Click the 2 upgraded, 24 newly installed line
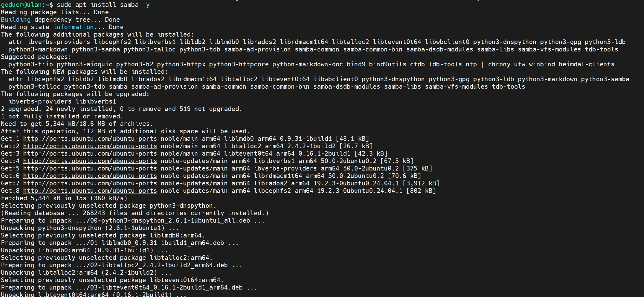This screenshot has height=297, width=644. pos(121,109)
